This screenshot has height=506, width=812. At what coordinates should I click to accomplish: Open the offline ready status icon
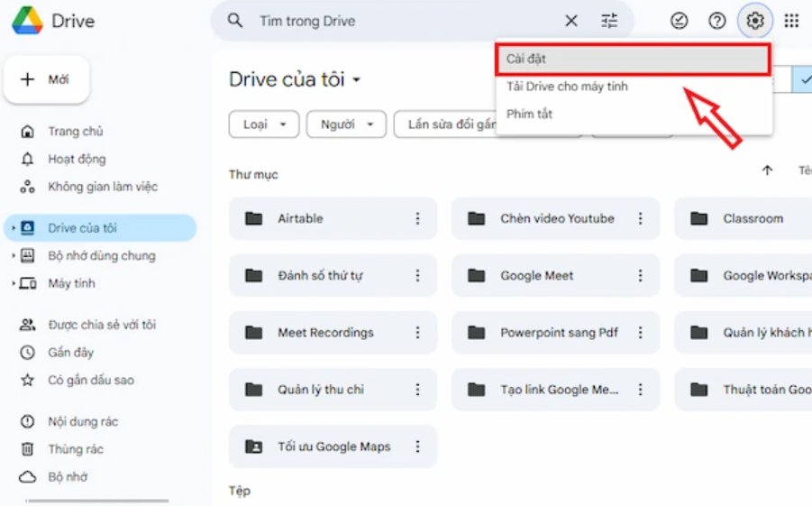[679, 21]
